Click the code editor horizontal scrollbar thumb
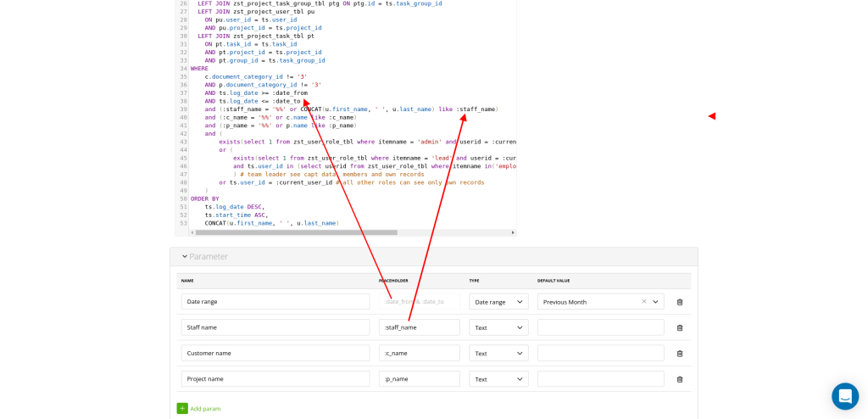868x419 pixels. (x=296, y=232)
